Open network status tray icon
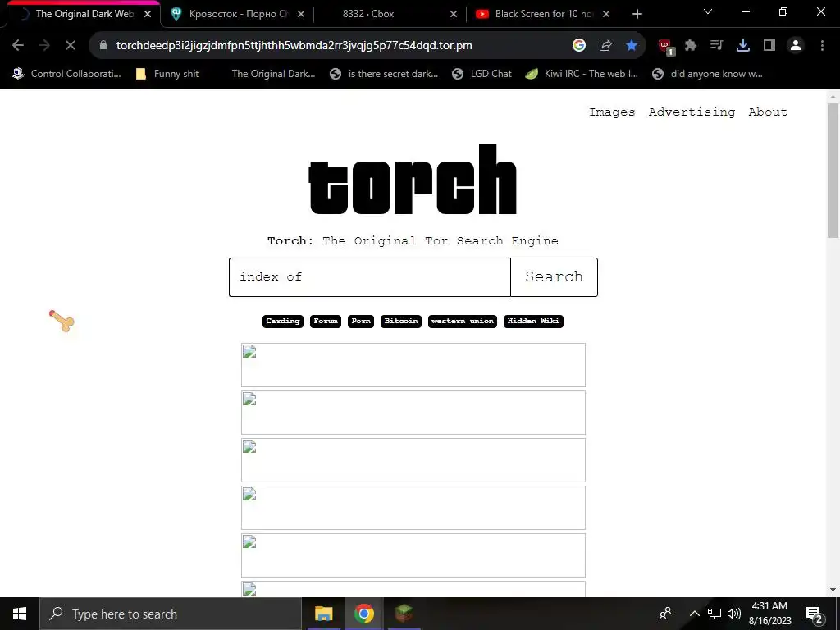The image size is (840, 630). [x=714, y=614]
